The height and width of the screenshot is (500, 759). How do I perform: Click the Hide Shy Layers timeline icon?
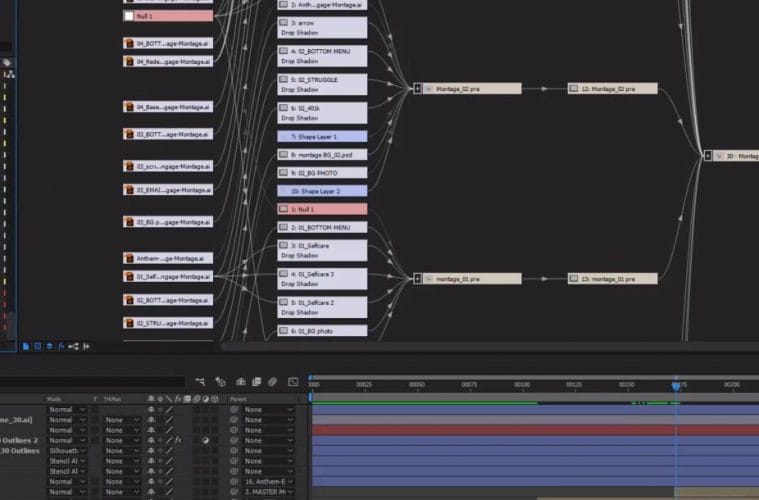coord(239,381)
